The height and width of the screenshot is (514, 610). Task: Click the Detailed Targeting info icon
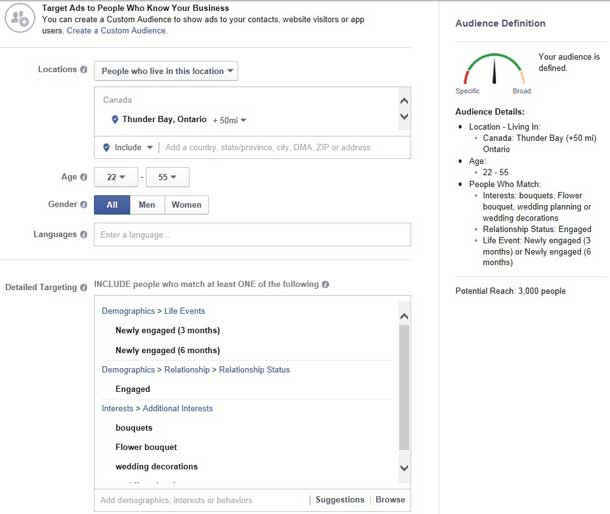pyautogui.click(x=84, y=288)
